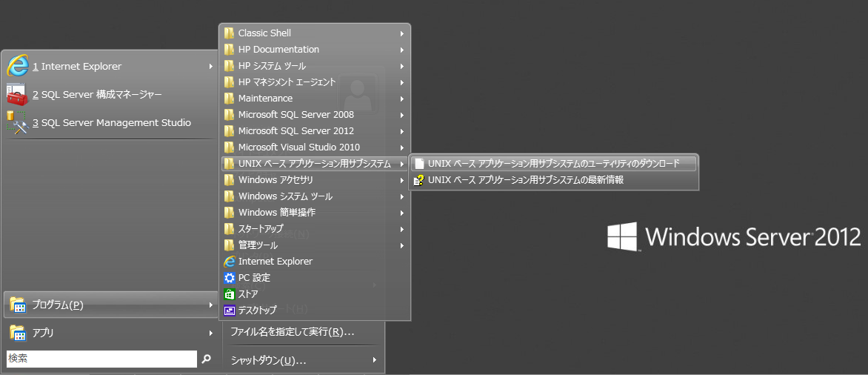Click the シャットダウン(U)... button
Viewport: 868px width, 375px height.
point(268,360)
